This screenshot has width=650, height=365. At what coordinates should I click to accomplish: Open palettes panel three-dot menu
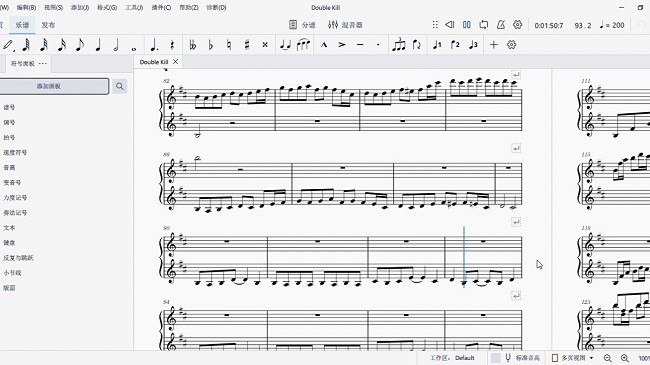click(x=43, y=63)
